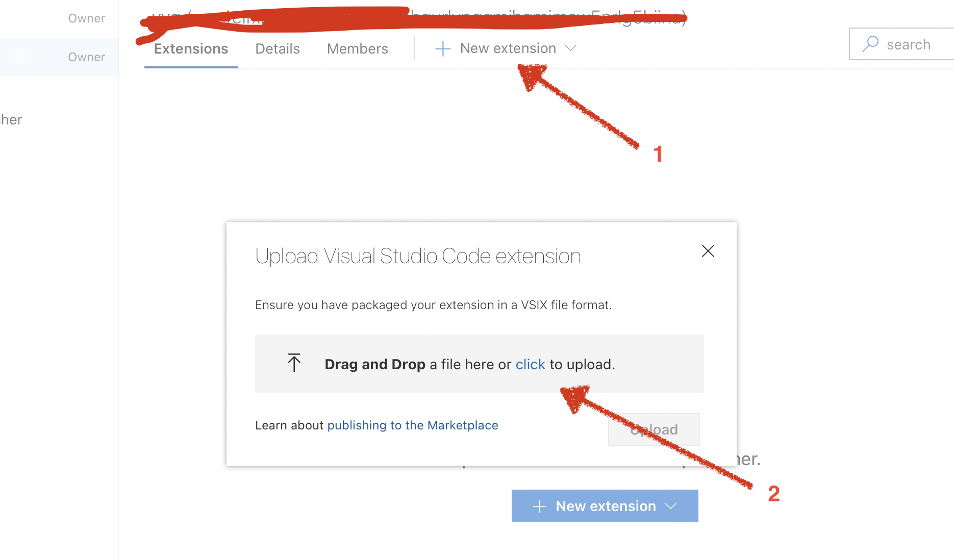This screenshot has height=560, width=954.
Task: Open publishing to the Marketplace link
Action: (412, 425)
